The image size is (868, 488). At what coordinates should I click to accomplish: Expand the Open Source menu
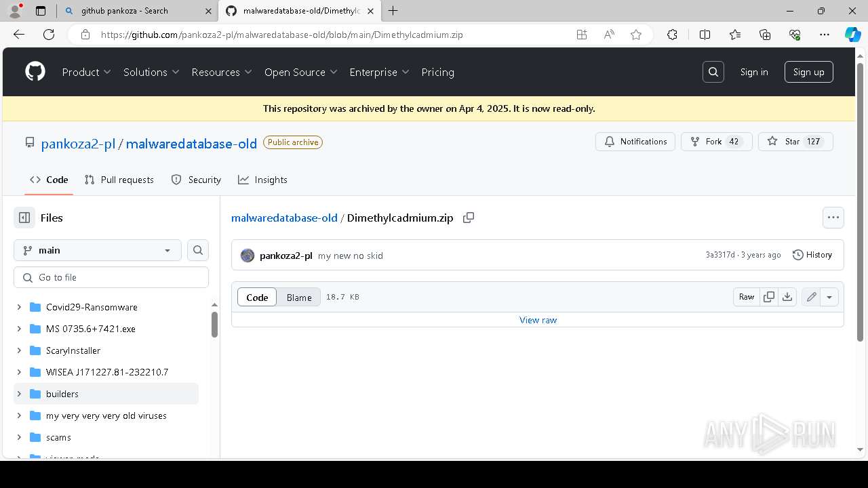click(301, 72)
